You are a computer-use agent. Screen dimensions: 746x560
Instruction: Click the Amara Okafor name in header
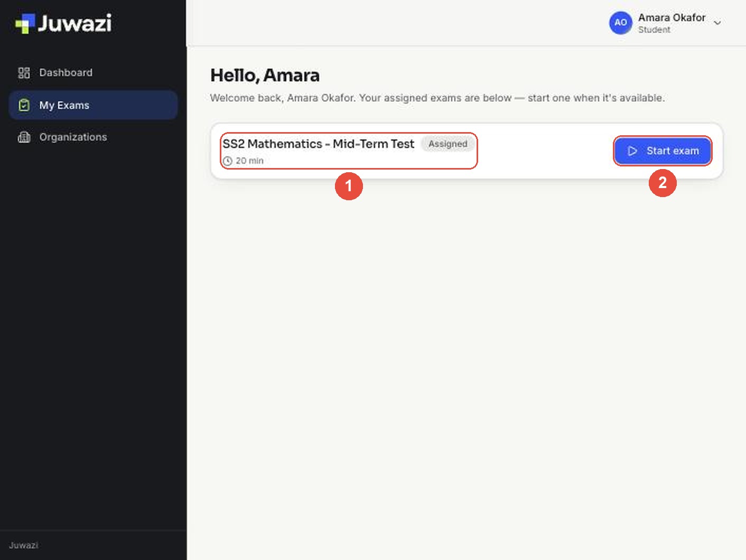[x=672, y=17]
